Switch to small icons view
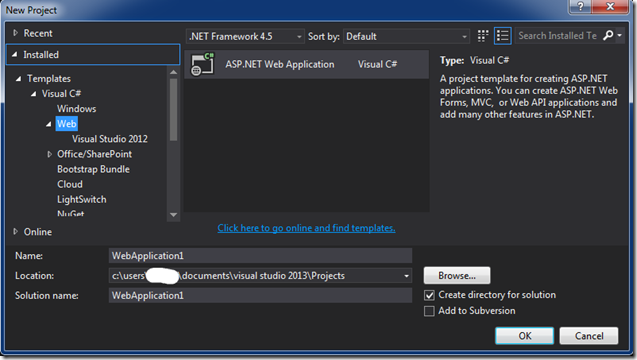Viewport: 637px width, 360px height. click(482, 36)
